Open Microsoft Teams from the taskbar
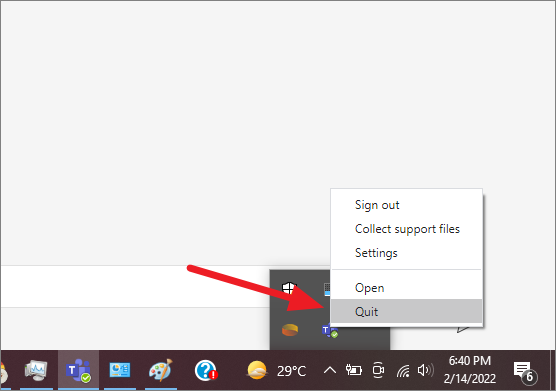 pyautogui.click(x=79, y=371)
